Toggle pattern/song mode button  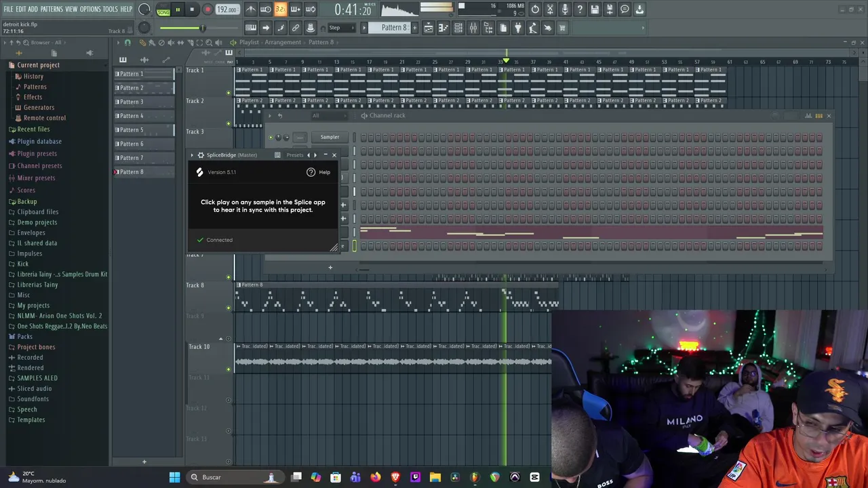[x=163, y=10]
